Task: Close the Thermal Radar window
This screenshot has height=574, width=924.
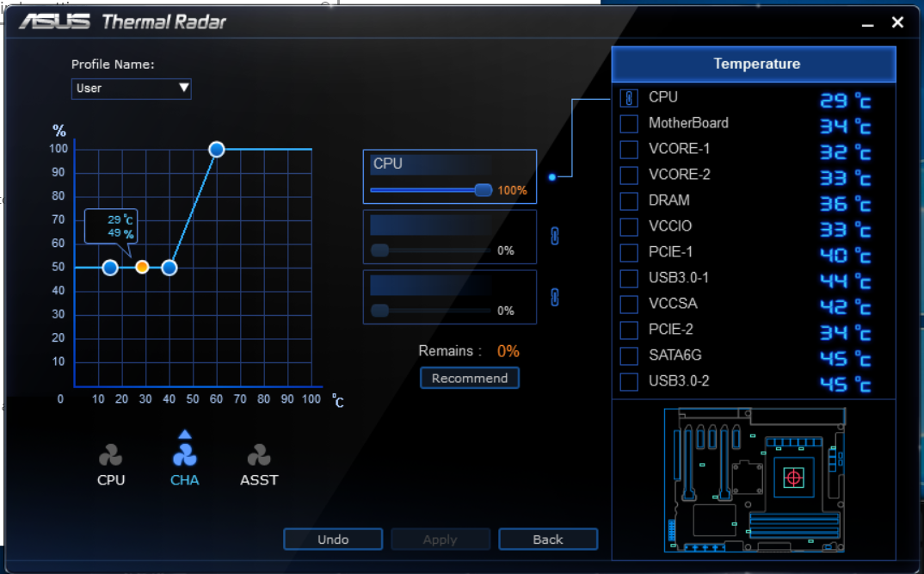Action: click(897, 22)
